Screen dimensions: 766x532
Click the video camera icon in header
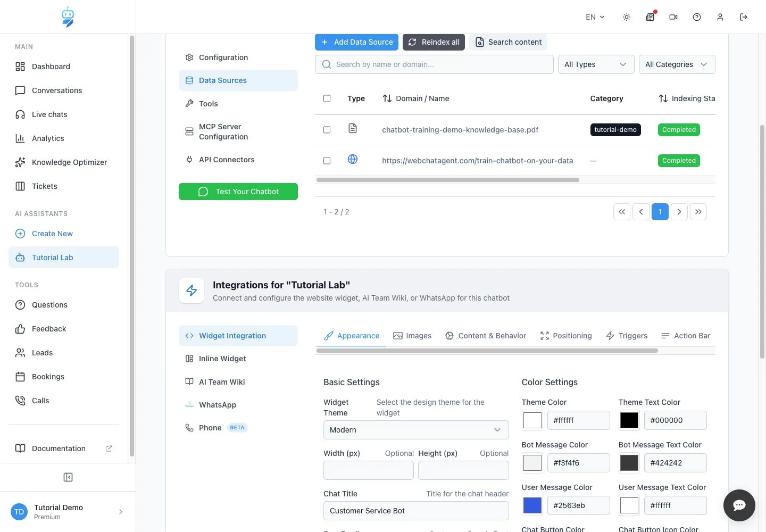point(673,17)
